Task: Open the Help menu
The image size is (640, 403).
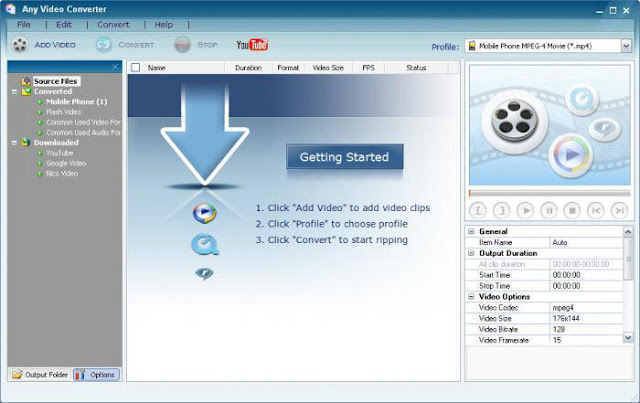Action: pyautogui.click(x=164, y=24)
